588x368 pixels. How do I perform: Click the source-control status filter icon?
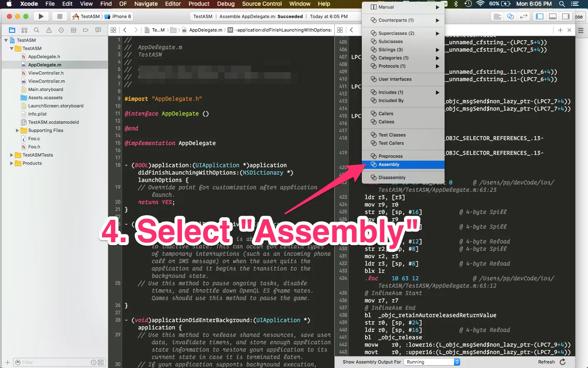(101, 362)
